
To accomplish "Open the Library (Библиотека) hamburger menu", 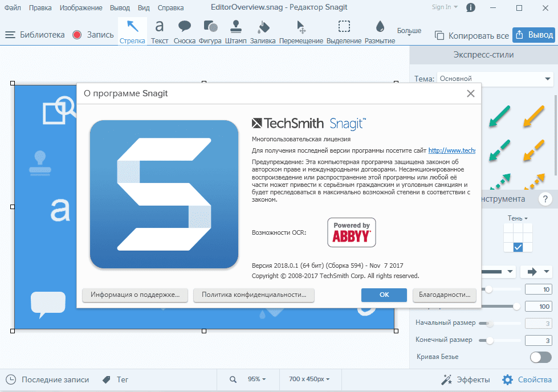I will tap(10, 35).
